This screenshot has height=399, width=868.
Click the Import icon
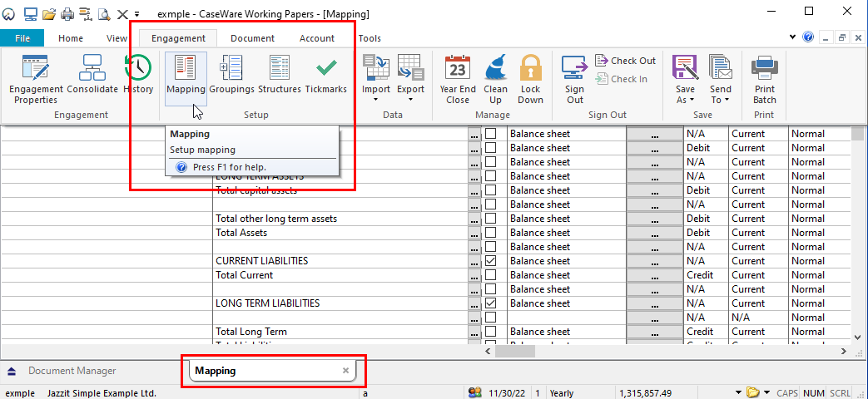coord(376,66)
